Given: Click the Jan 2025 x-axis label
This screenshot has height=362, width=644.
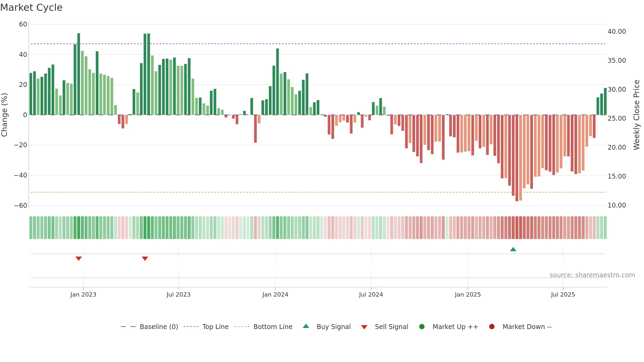Looking at the screenshot, I should (468, 294).
